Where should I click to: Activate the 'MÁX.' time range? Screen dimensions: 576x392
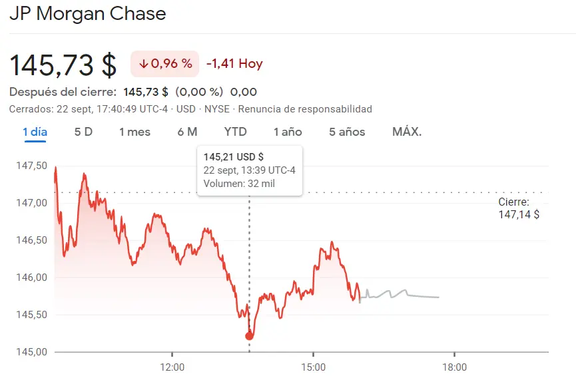point(406,132)
